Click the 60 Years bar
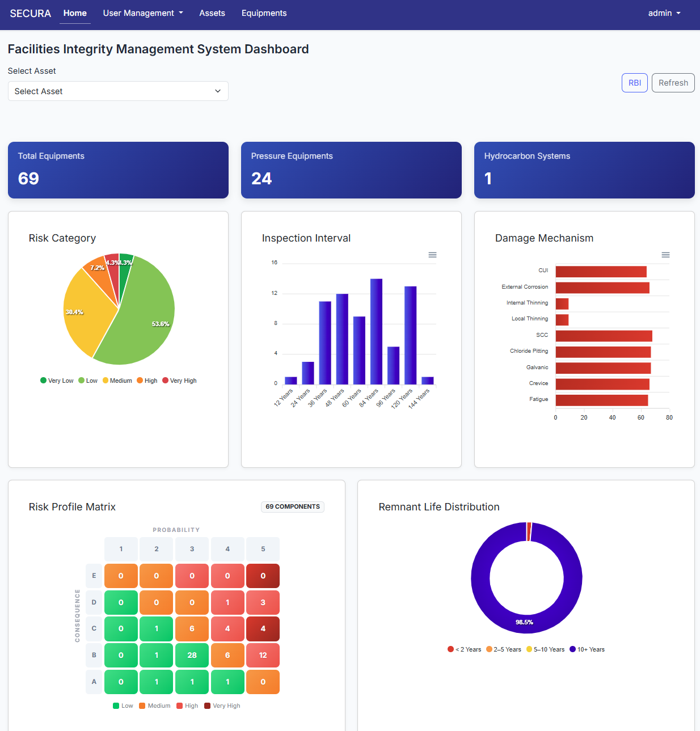The width and height of the screenshot is (700, 731). 359,350
